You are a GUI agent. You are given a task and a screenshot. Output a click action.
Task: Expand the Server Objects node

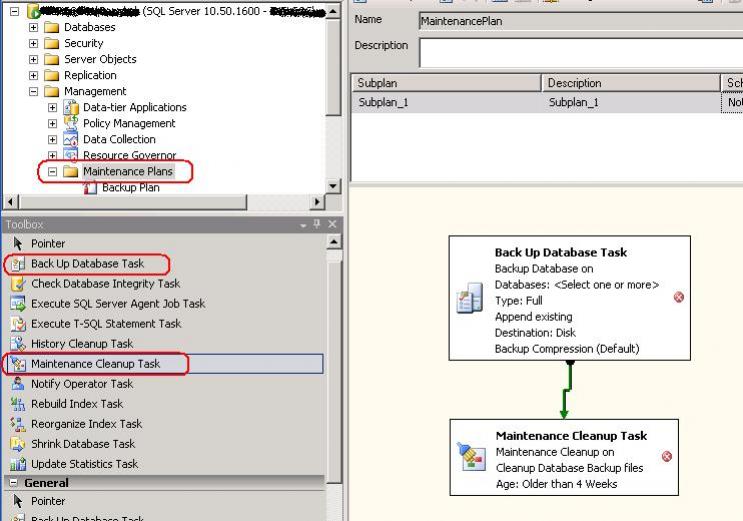point(33,60)
